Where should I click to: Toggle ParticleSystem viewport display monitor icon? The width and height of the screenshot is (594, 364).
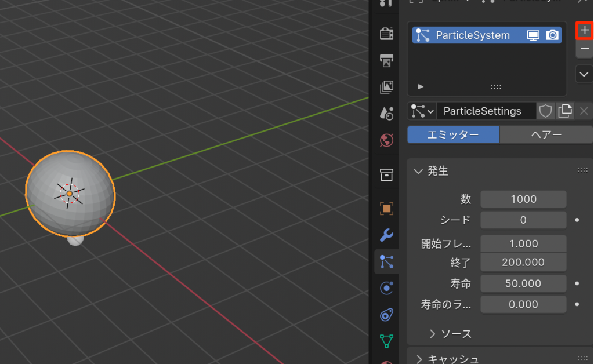(x=533, y=35)
